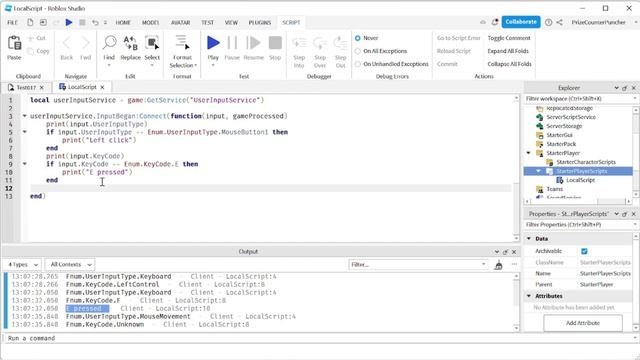Collapse the Data properties section

coord(529,238)
